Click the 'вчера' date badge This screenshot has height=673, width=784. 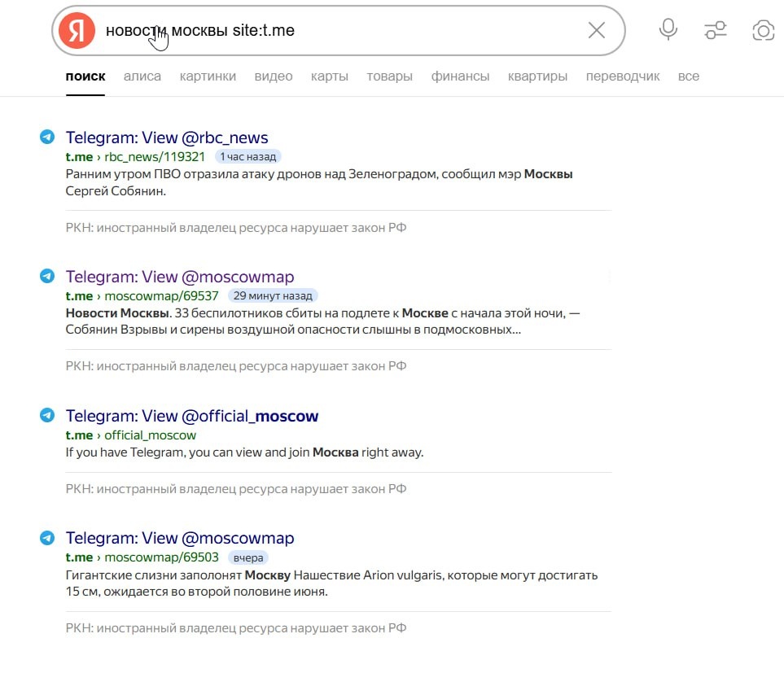pyautogui.click(x=248, y=557)
